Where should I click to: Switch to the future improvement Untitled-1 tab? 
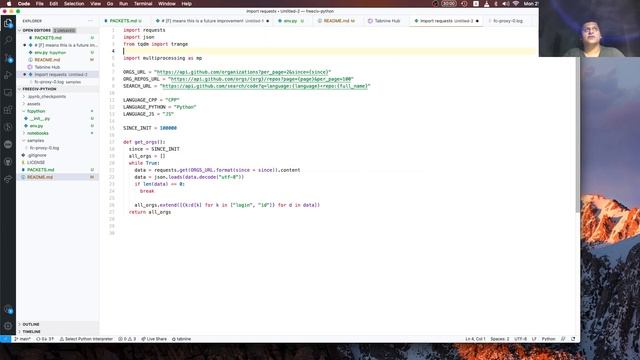[212, 21]
